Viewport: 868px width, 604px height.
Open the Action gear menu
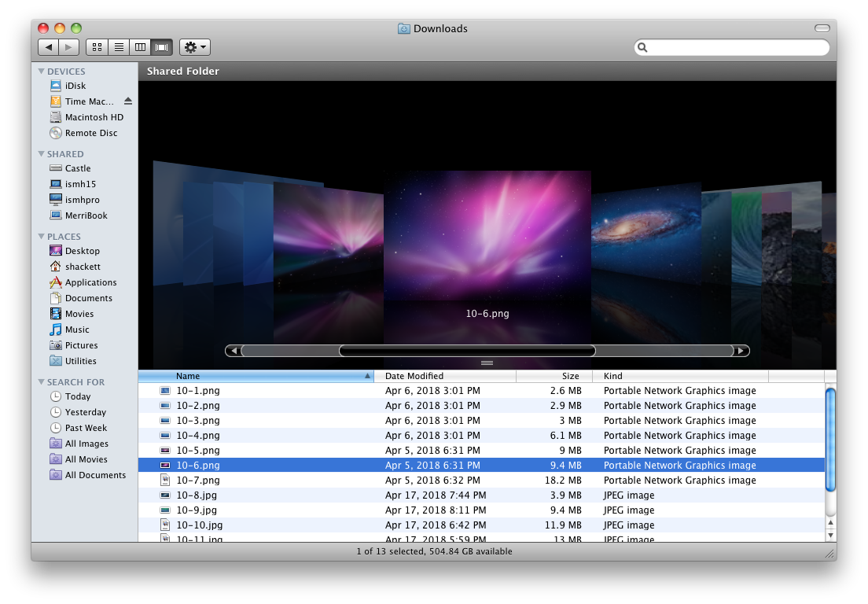(x=193, y=46)
